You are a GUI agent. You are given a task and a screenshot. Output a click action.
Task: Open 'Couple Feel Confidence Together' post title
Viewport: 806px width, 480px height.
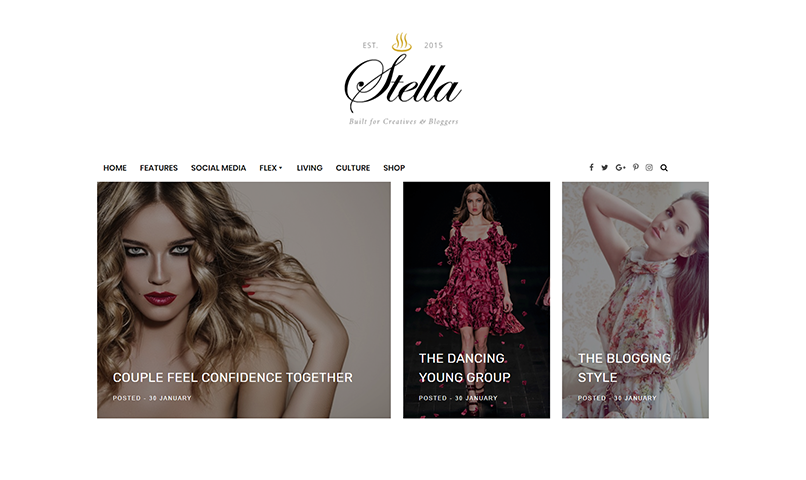233,378
